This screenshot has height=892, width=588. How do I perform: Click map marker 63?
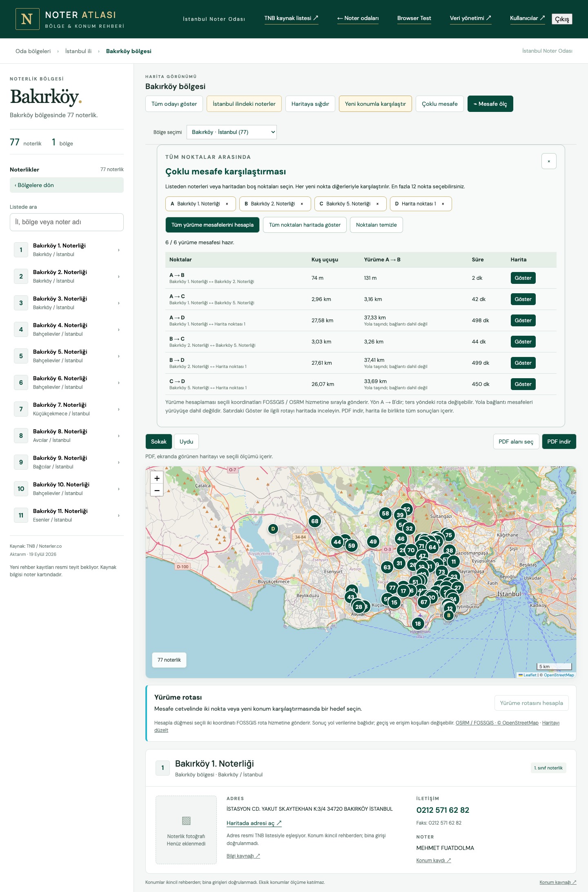[387, 567]
